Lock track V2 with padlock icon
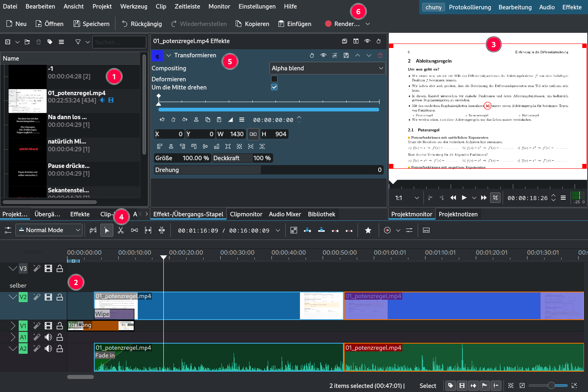The image size is (588, 392). (60, 297)
